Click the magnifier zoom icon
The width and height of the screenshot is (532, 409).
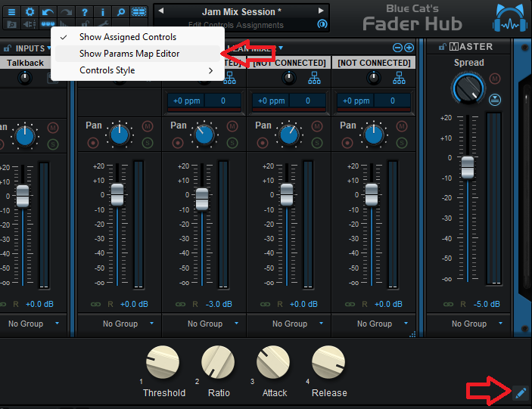tap(121, 13)
